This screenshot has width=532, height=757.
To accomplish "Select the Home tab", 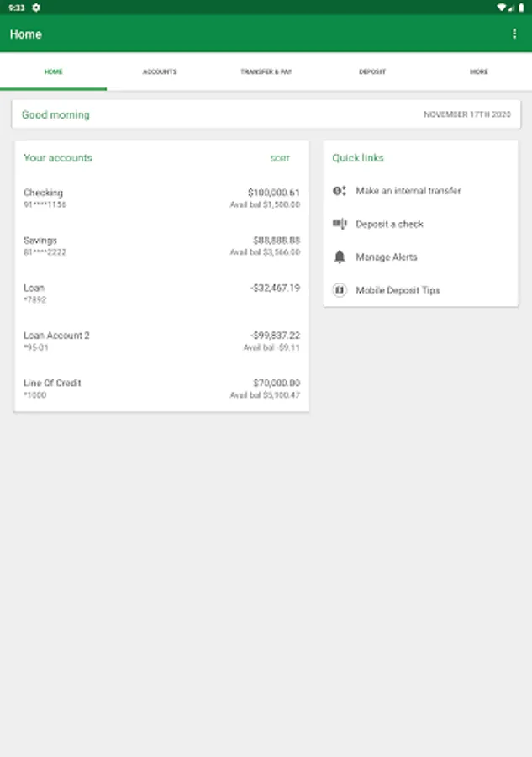I will 53,71.
